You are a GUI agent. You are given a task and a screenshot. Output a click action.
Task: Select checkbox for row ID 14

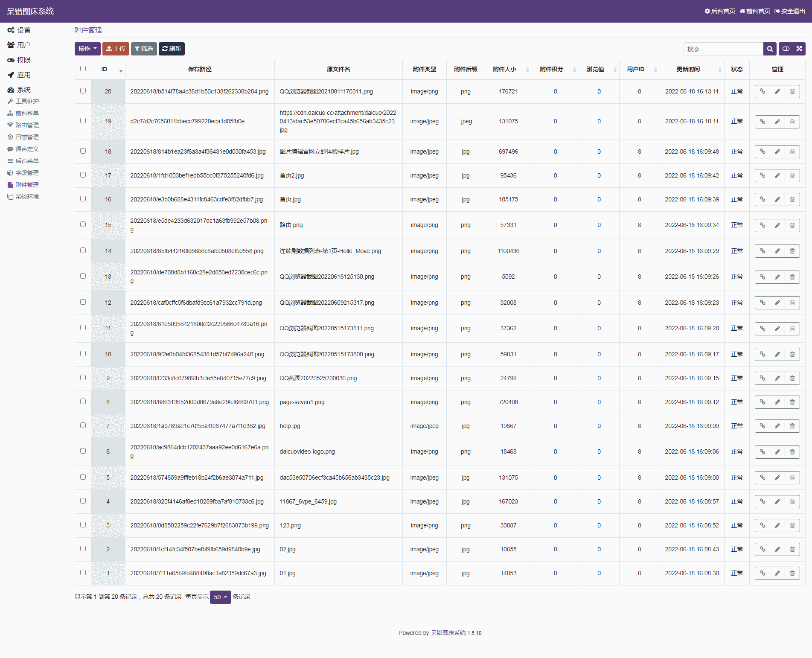click(x=83, y=250)
